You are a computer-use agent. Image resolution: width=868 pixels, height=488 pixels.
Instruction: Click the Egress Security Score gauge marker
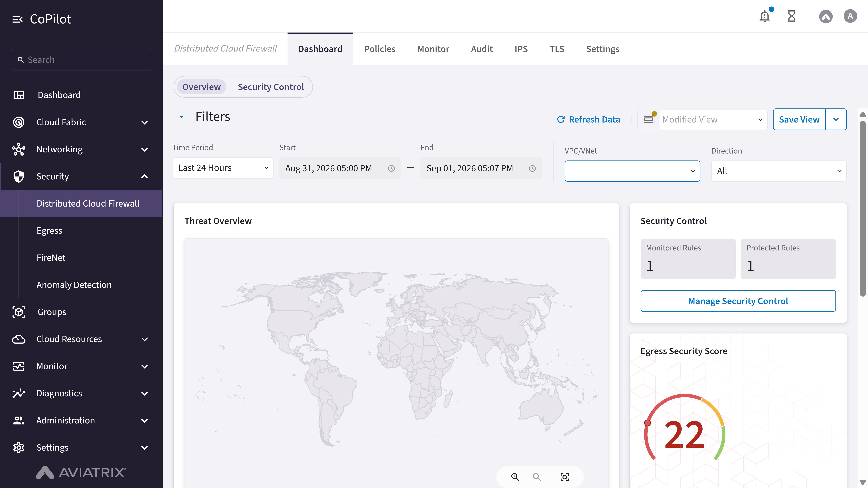647,423
